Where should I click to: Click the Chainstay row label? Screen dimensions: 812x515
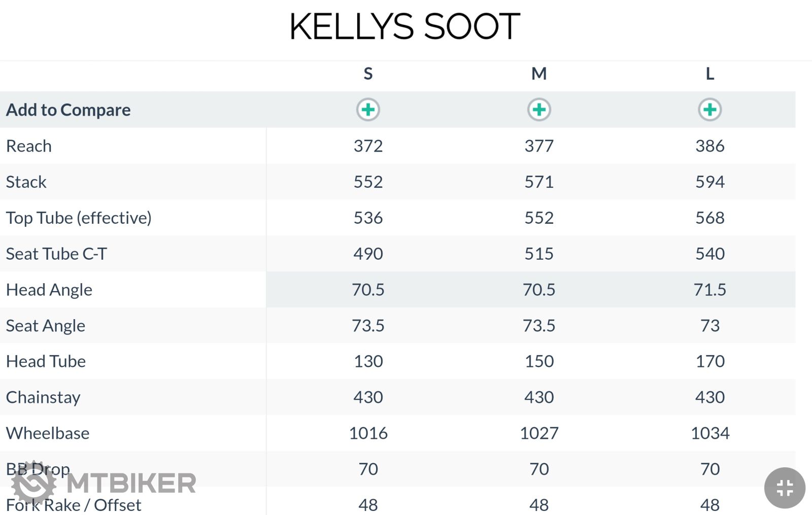(x=43, y=397)
